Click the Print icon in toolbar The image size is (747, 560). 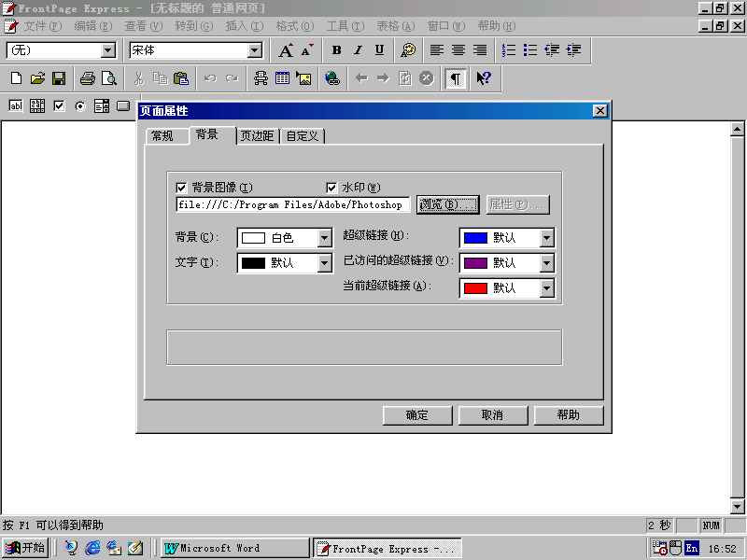pyautogui.click(x=88, y=78)
